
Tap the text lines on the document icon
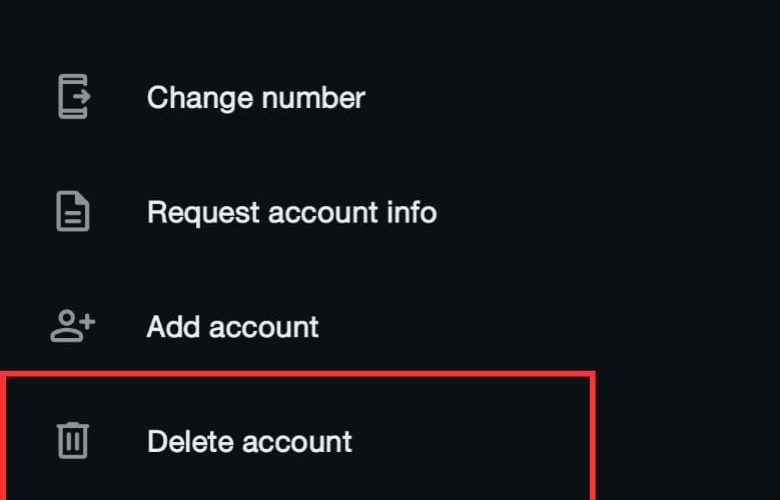pos(72,217)
